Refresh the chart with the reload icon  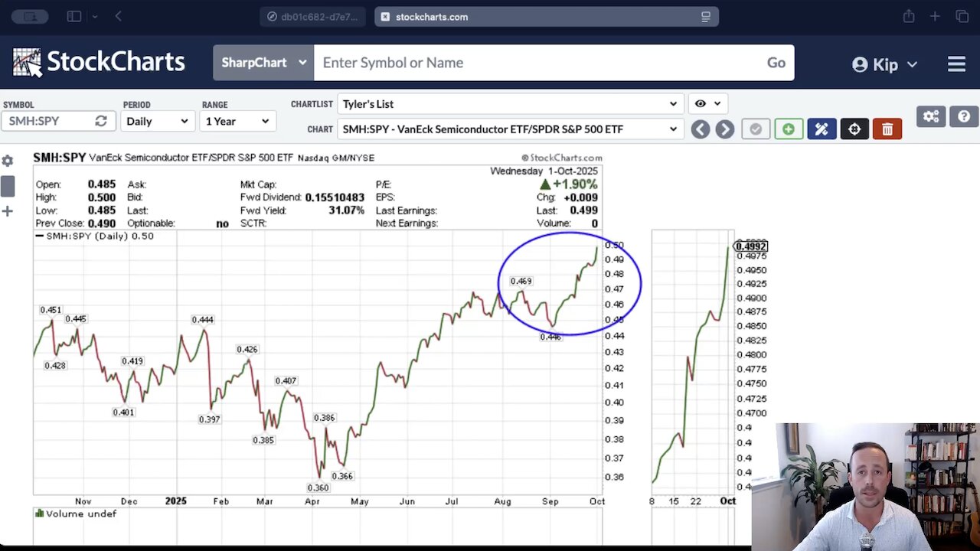[x=101, y=121]
